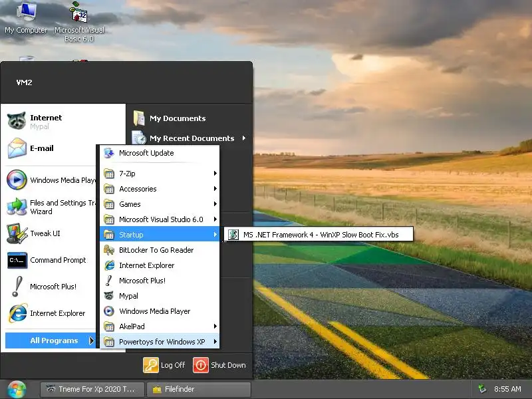Screen dimensions: 532x399
Task: Select Powertoys for Windows XP entry
Action: [x=160, y=342]
